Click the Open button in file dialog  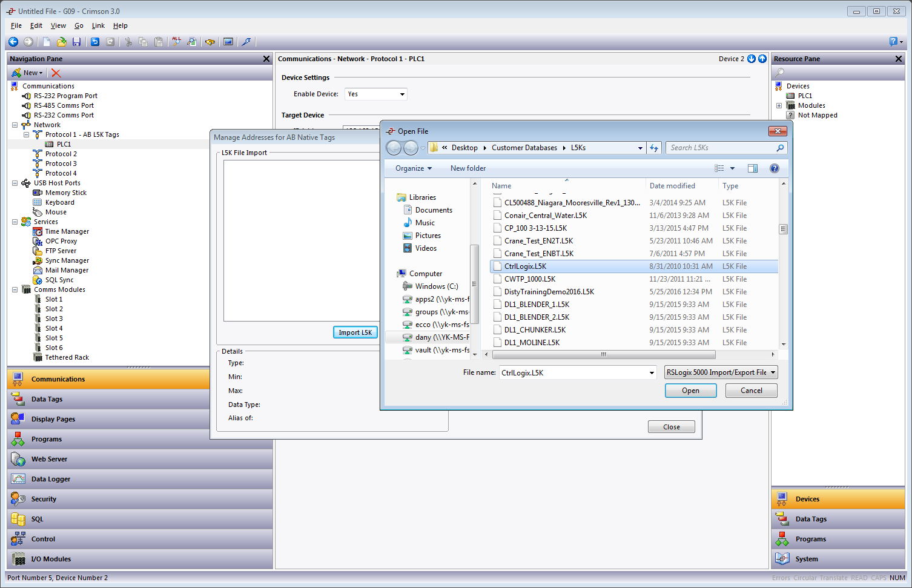(x=690, y=391)
